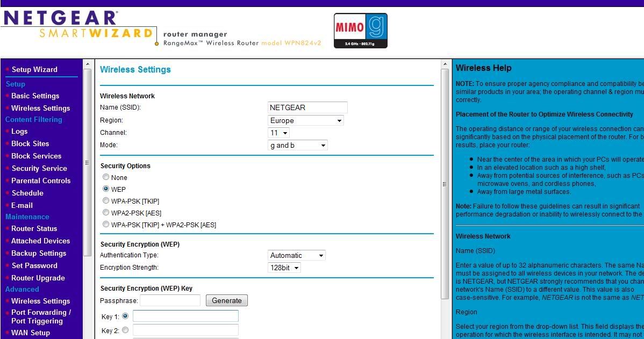644x339 pixels.
Task: Select the Key 2 radio button
Action: 125,330
